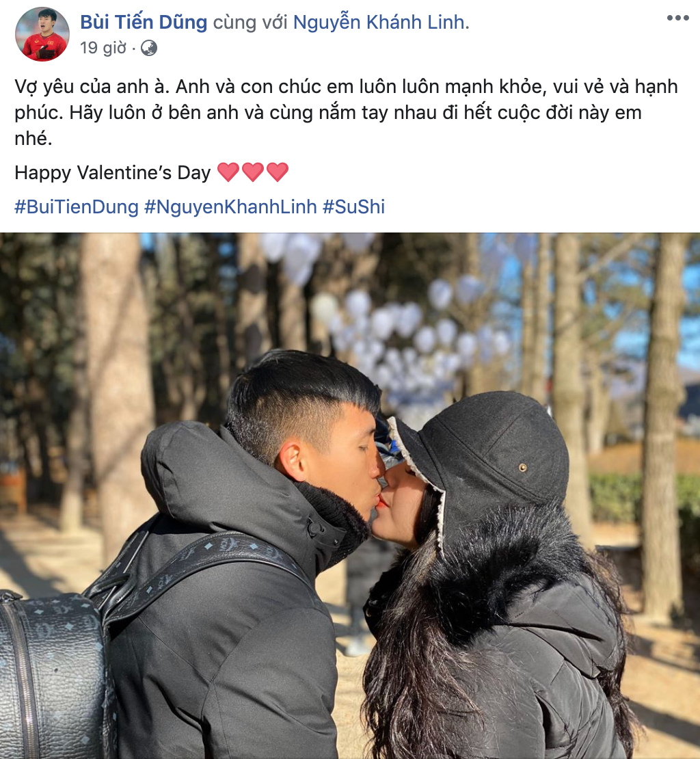Open Bùi Tiến Dũng's profile picture

[x=42, y=34]
